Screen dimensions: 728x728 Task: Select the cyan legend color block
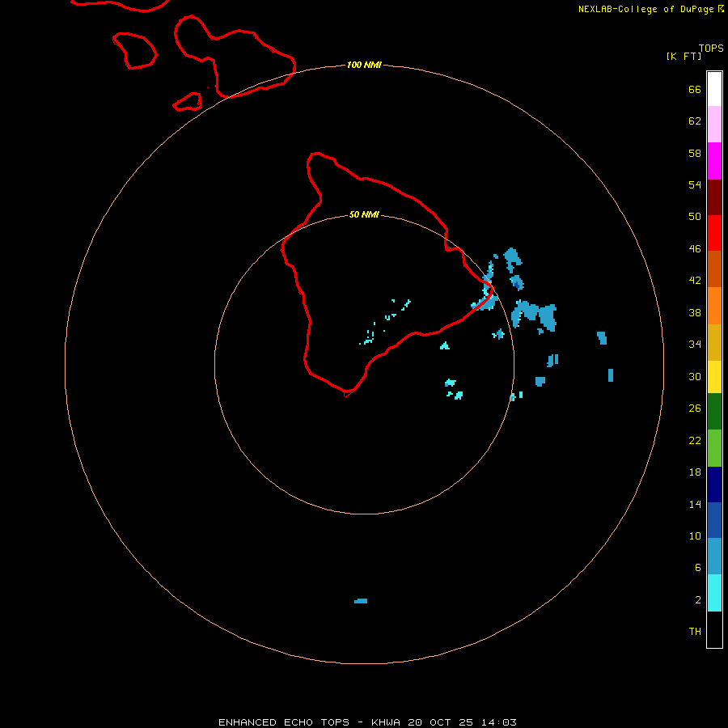(x=714, y=593)
